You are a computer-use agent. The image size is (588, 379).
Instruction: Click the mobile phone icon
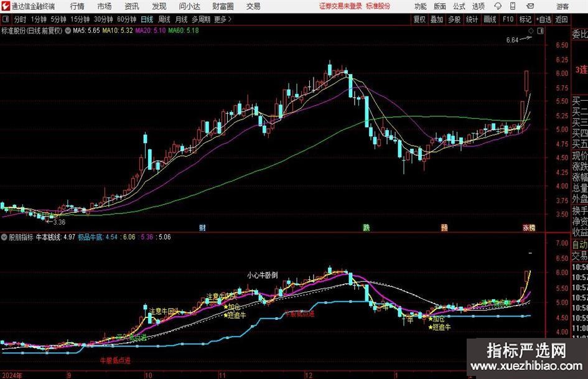point(513,6)
